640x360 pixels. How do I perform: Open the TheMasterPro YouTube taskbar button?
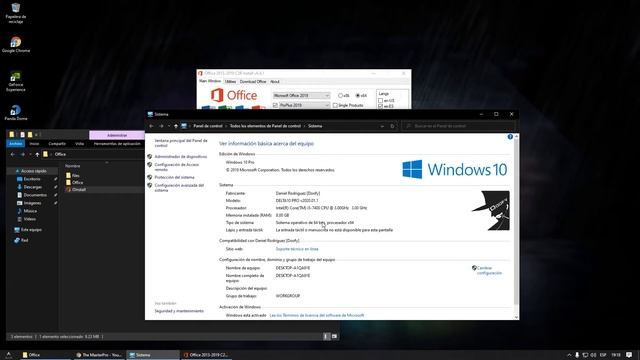click(x=99, y=355)
